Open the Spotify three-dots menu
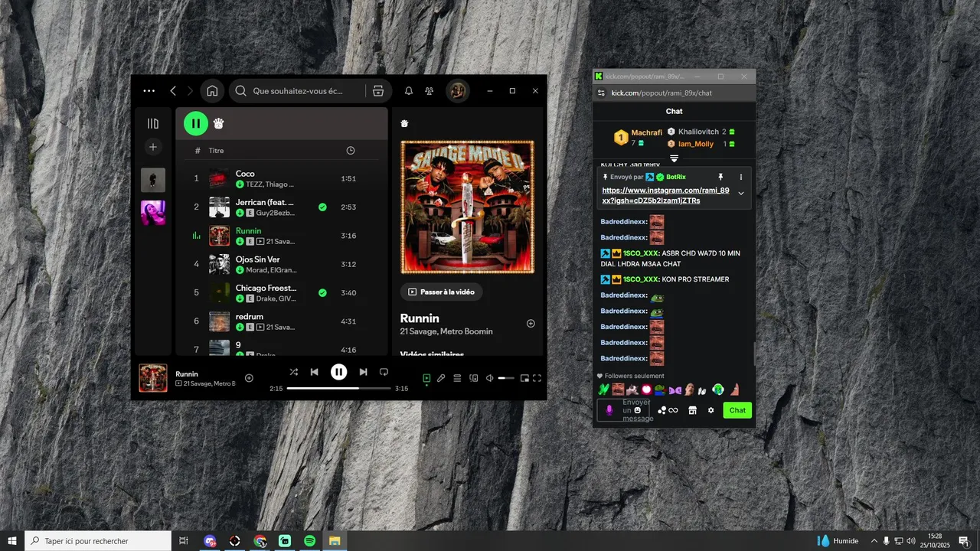The width and height of the screenshot is (980, 551). (149, 91)
